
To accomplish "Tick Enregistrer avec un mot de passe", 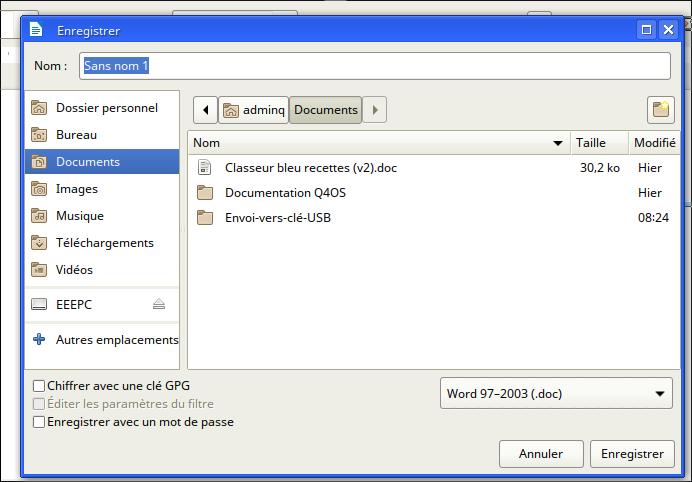I will tap(39, 422).
